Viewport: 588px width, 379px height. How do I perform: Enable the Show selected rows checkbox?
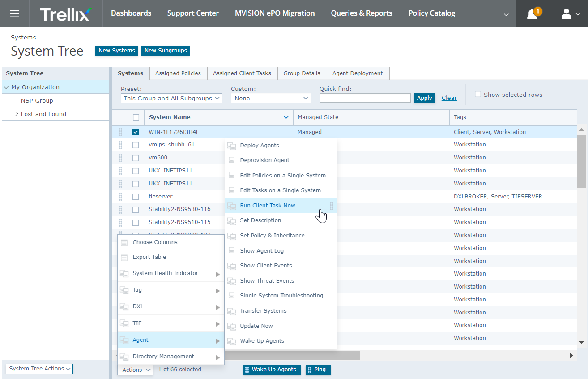click(x=478, y=95)
